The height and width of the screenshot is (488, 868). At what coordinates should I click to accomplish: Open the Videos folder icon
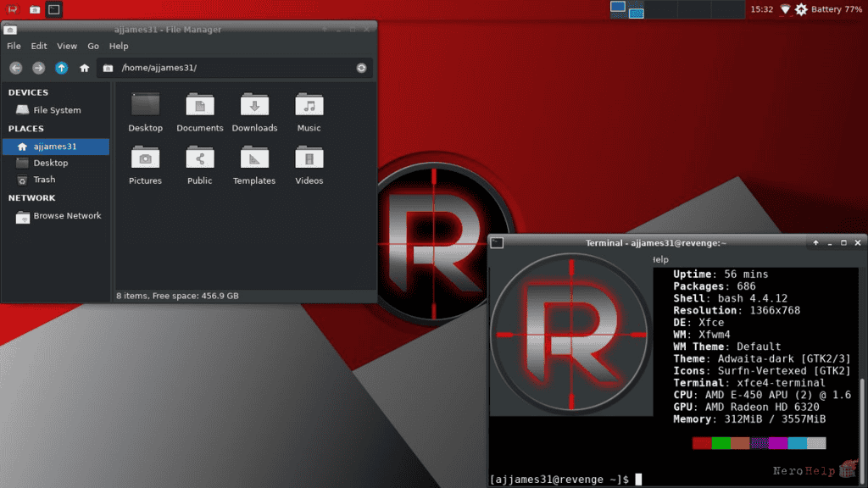(x=309, y=158)
